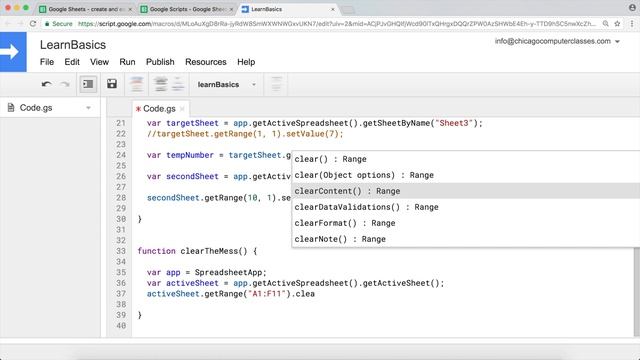Image resolution: width=640 pixels, height=360 pixels.
Task: Click closing brace on line 39
Action: pyautogui.click(x=140, y=315)
